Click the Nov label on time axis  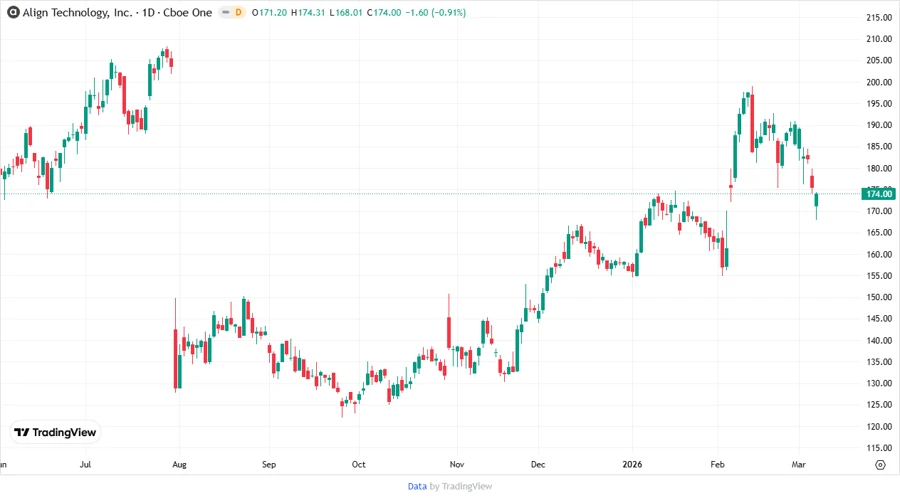tap(456, 464)
